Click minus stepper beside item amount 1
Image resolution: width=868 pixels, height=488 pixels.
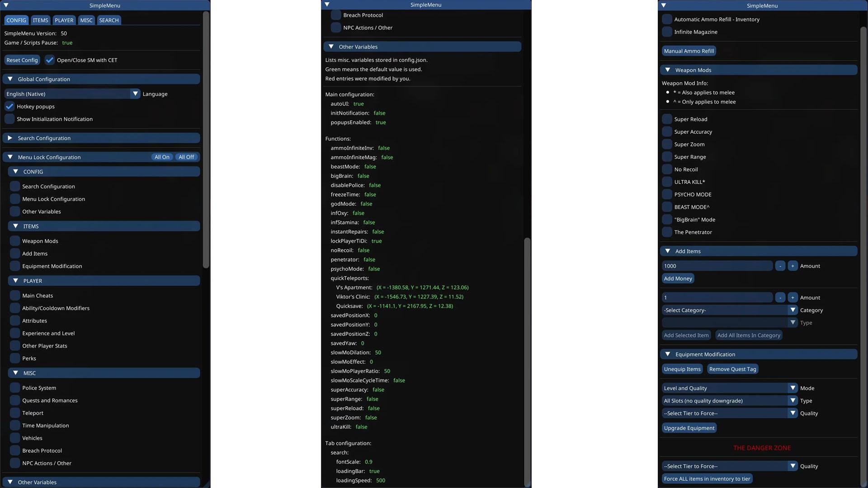click(780, 298)
